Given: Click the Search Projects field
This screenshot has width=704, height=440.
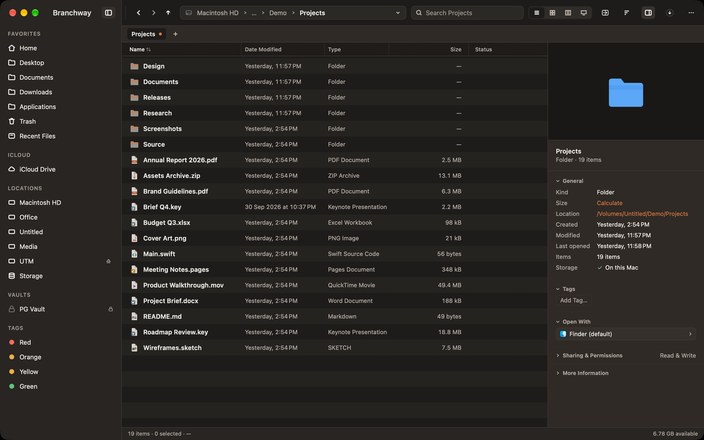Looking at the screenshot, I should coord(467,13).
